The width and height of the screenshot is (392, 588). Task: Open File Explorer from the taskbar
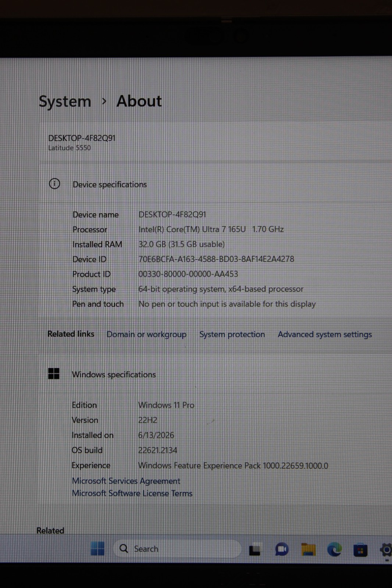click(308, 549)
